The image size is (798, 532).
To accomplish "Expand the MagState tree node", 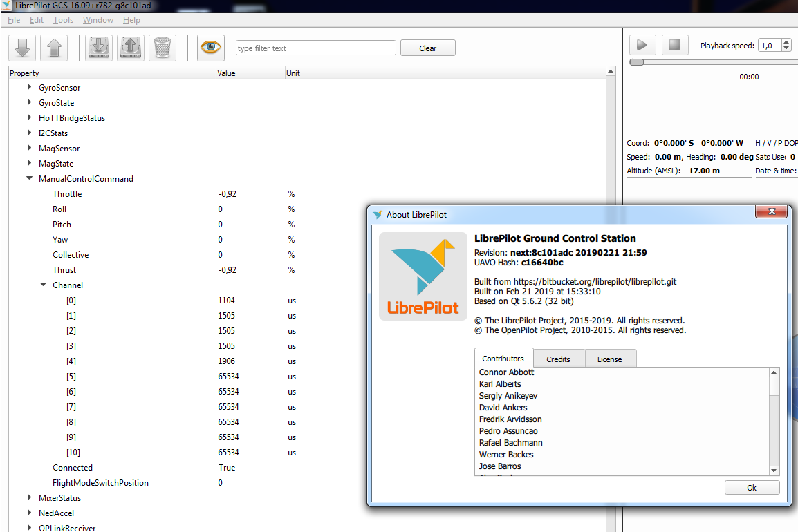I will (30, 163).
